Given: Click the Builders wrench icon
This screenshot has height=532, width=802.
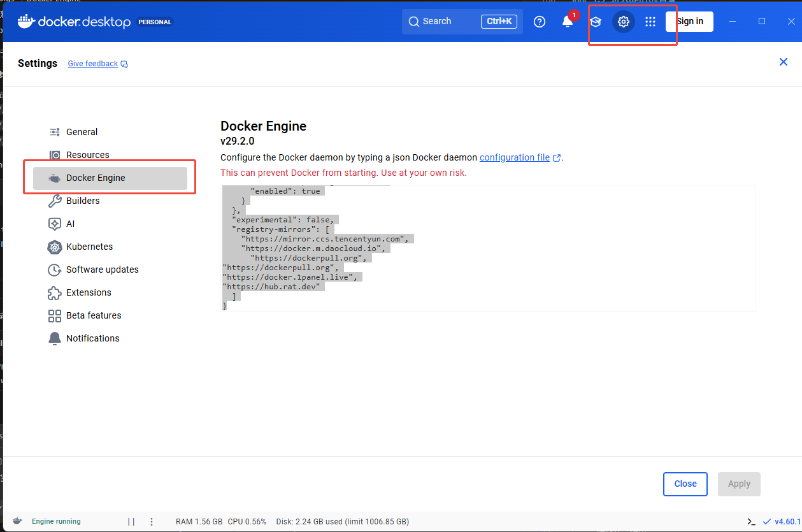Looking at the screenshot, I should [55, 201].
